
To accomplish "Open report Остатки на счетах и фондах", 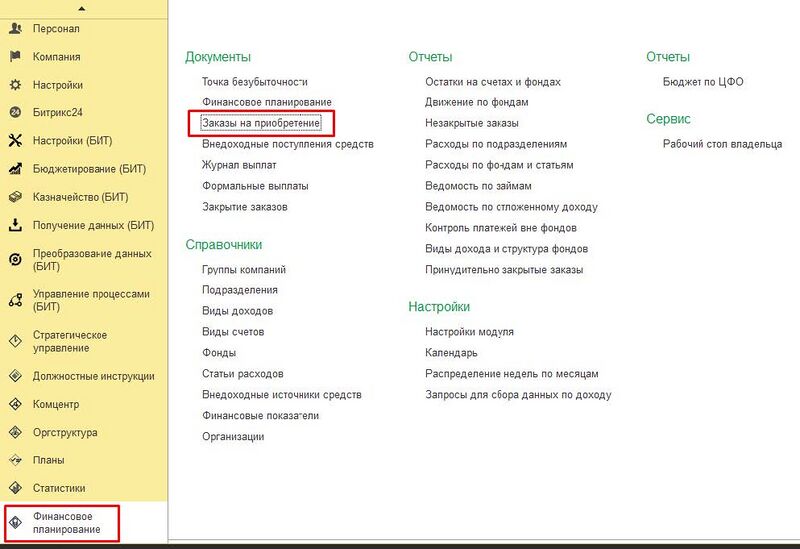I will coord(493,82).
